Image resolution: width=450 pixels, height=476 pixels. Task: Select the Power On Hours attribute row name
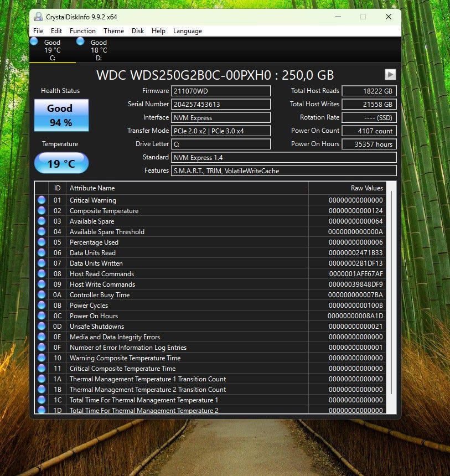coord(94,315)
